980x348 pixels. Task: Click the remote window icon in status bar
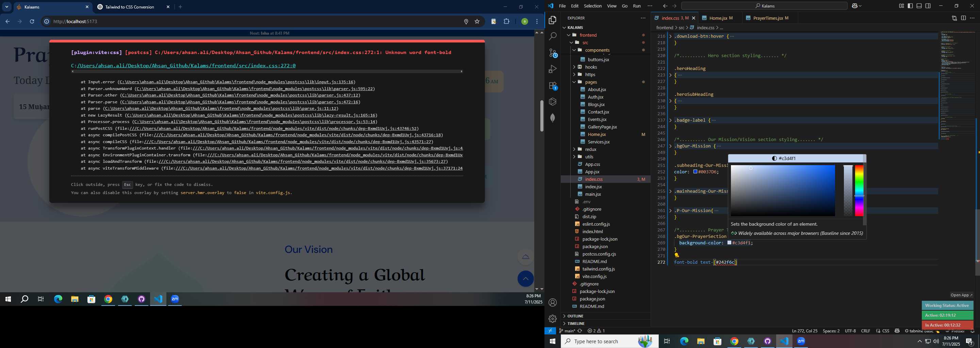[550, 331]
